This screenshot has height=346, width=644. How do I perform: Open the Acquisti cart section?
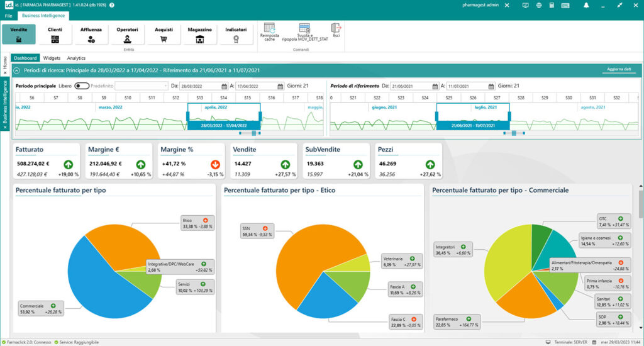[164, 34]
